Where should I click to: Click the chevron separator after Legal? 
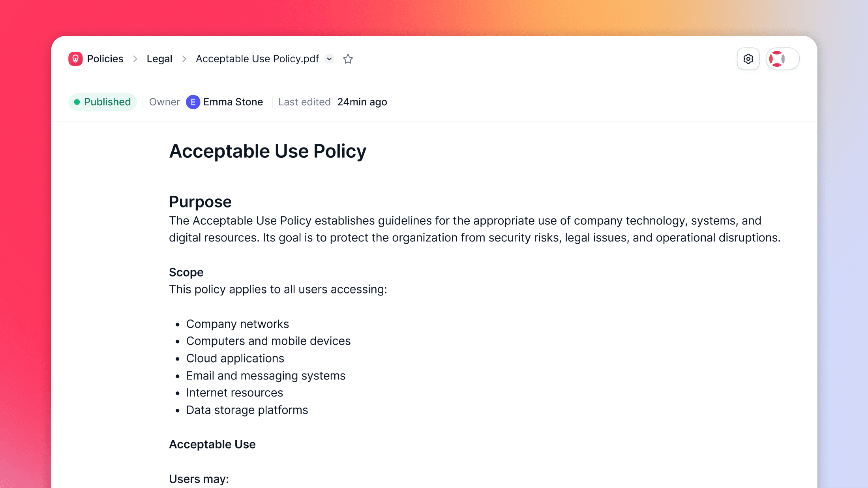pyautogui.click(x=184, y=58)
